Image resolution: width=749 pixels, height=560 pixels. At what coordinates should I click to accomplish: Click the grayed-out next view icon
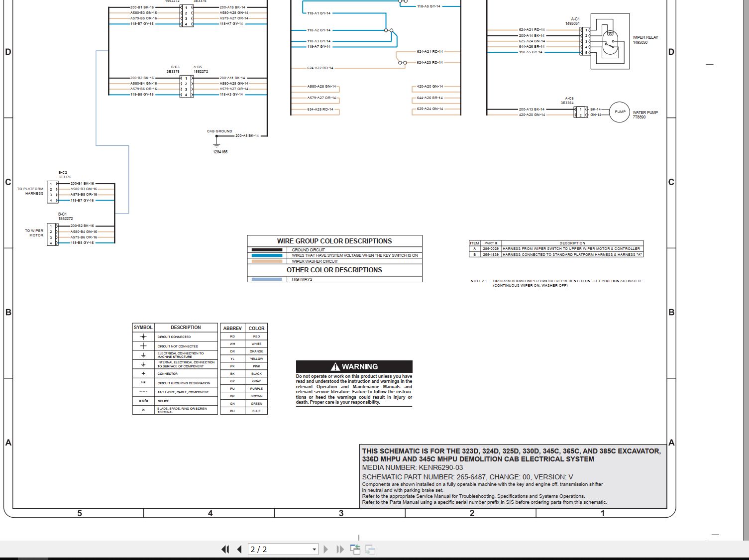pyautogui.click(x=370, y=549)
